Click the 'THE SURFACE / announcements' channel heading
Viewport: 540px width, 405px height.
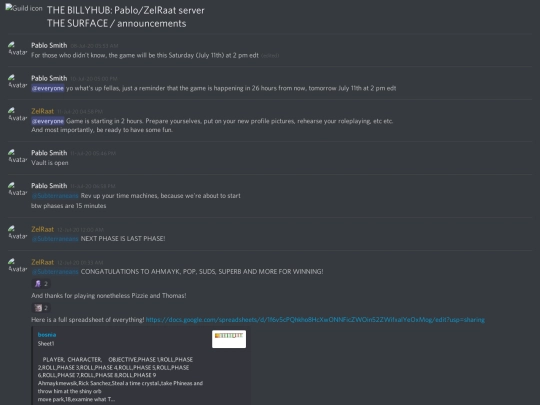point(116,23)
